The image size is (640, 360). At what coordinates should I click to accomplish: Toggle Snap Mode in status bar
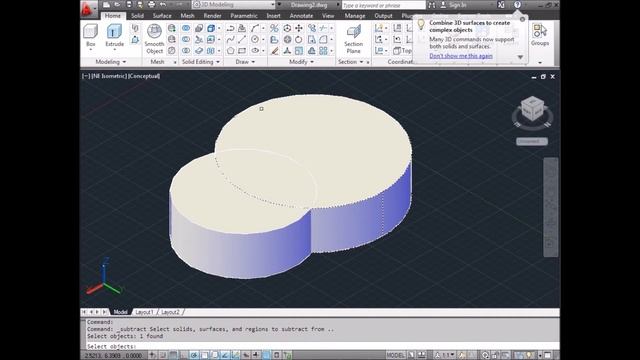click(x=162, y=355)
